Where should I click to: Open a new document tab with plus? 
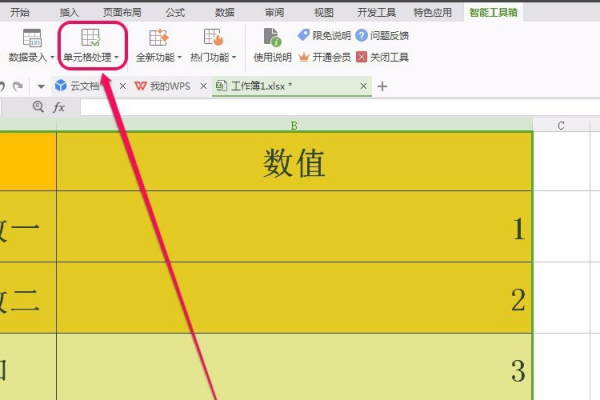[382, 87]
